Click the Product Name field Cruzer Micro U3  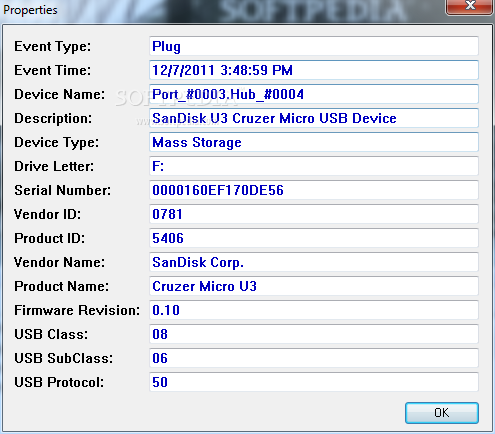314,286
